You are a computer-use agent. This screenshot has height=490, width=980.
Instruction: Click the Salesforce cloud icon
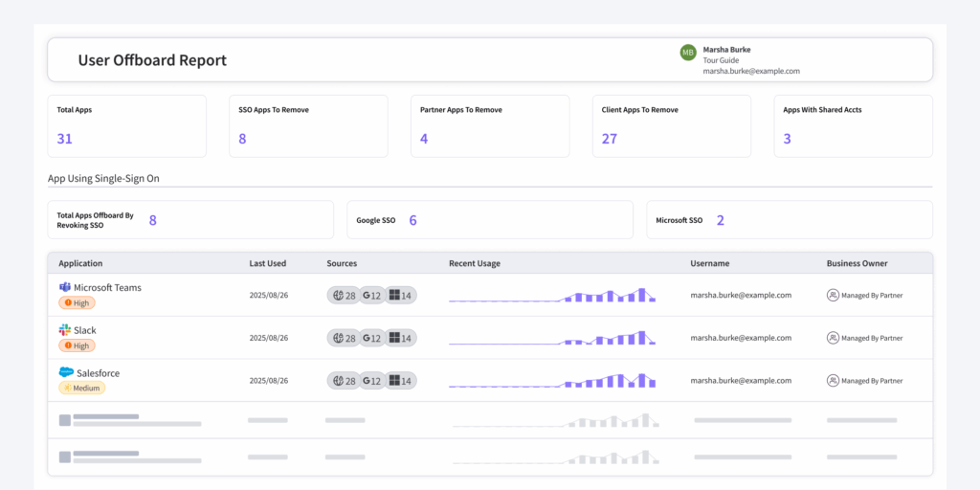click(x=66, y=372)
